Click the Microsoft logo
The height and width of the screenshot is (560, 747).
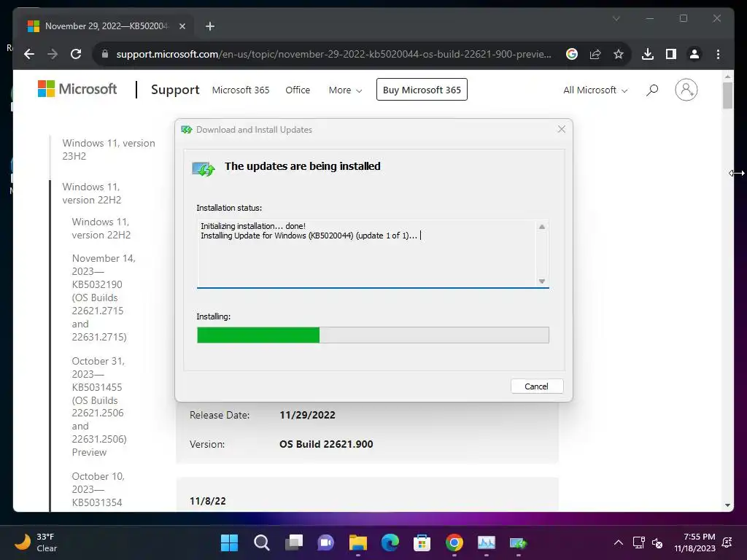(x=77, y=89)
